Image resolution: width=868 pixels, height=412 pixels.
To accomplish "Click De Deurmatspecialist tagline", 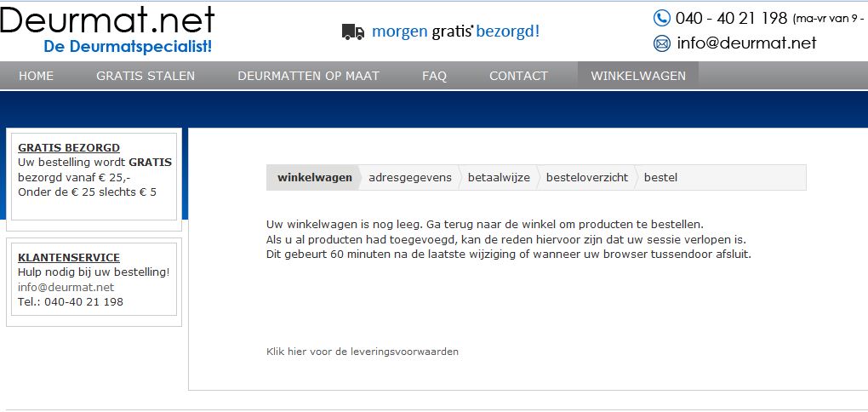I will pos(128,47).
